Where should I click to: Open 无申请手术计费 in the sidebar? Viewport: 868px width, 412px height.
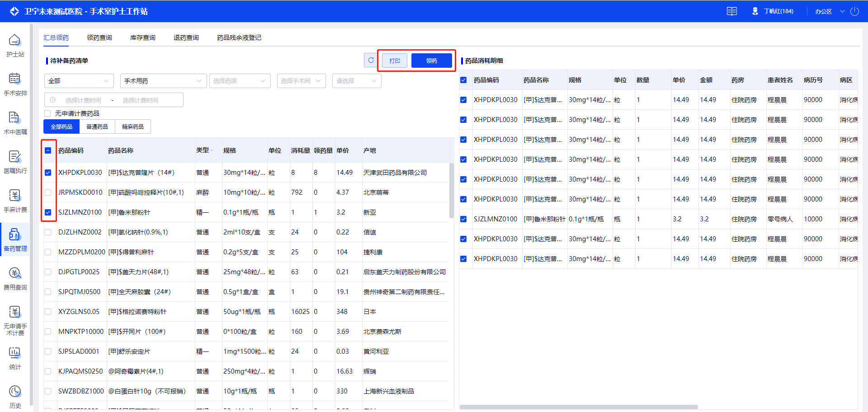(15, 320)
